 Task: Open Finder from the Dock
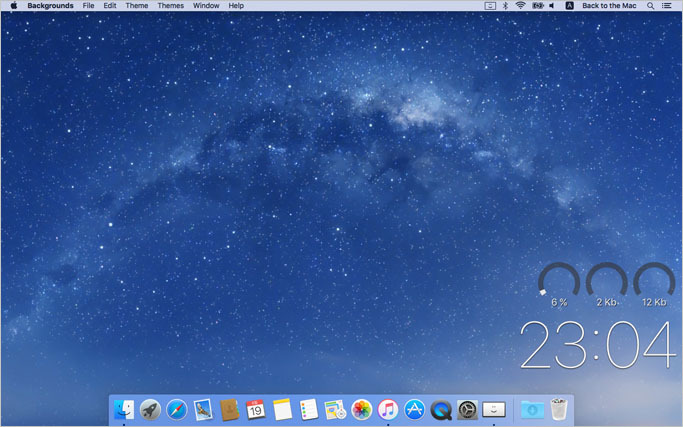(124, 410)
